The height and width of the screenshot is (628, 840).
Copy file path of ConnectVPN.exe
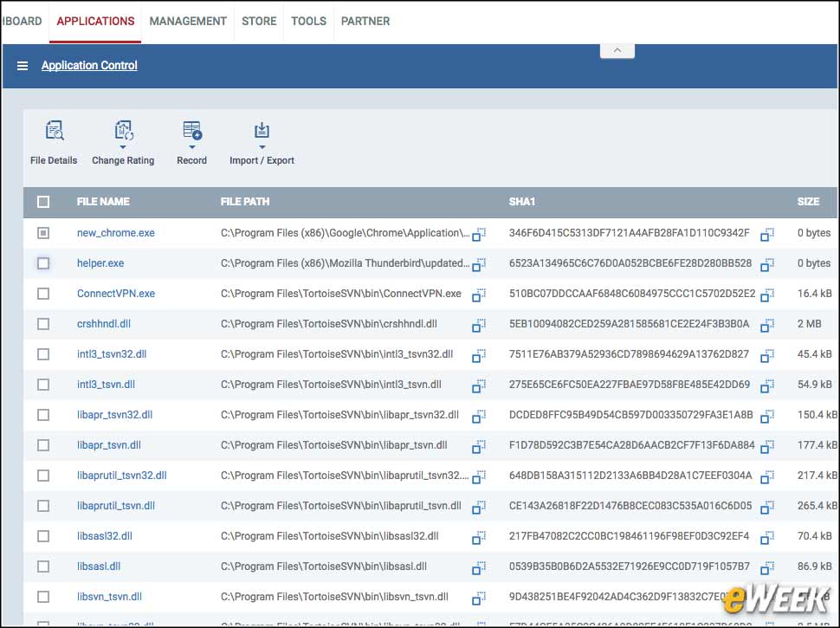pos(478,295)
